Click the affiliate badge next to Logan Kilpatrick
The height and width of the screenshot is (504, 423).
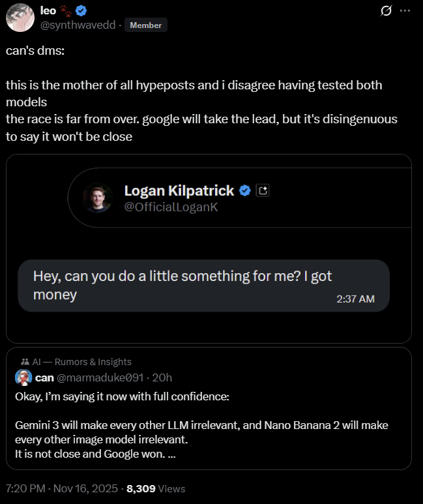(x=263, y=190)
